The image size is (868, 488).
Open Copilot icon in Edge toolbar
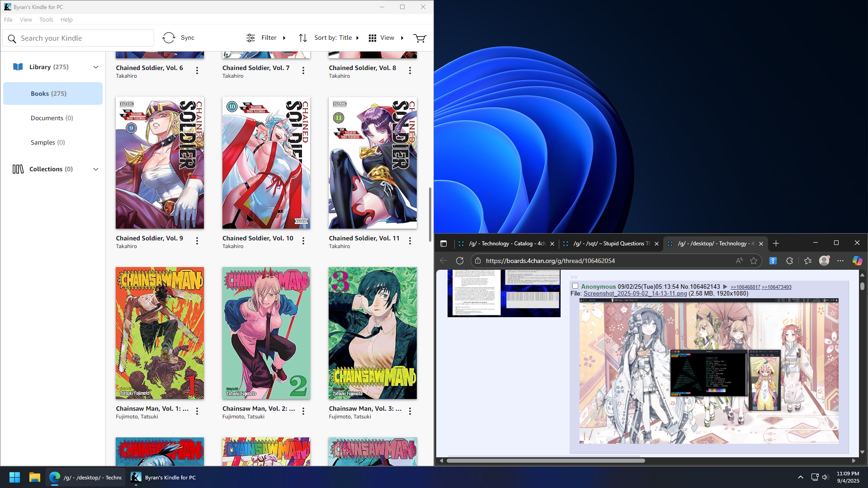857,261
